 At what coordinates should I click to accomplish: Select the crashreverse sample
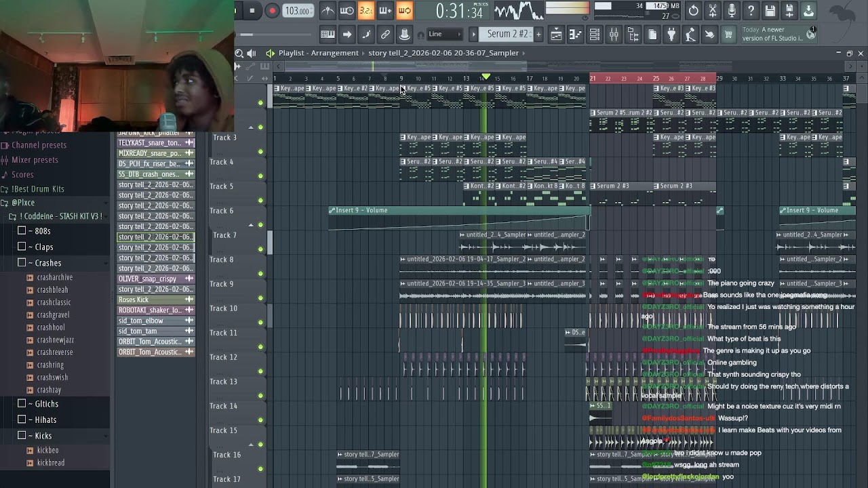point(54,352)
